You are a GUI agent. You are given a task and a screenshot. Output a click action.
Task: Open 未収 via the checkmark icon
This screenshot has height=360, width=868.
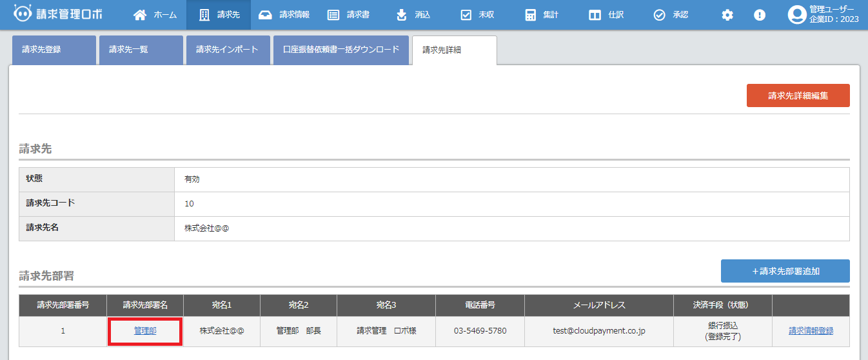pos(466,15)
